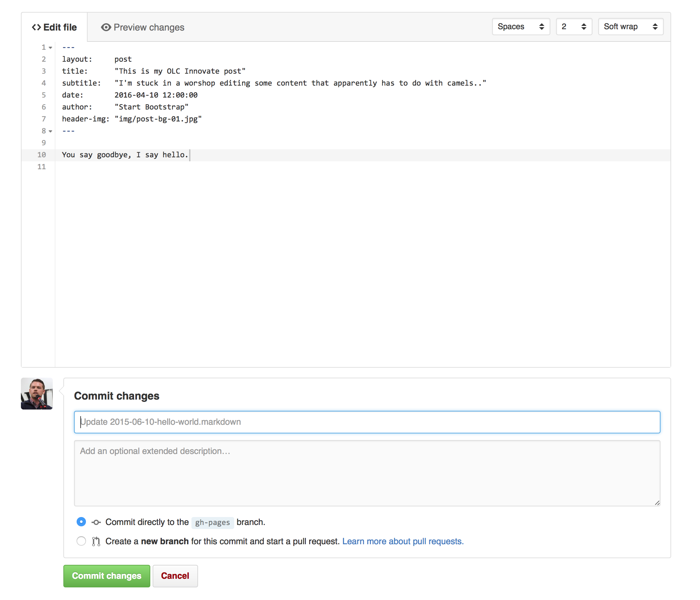This screenshot has width=700, height=600.
Task: Click the user avatar icon
Action: (36, 394)
